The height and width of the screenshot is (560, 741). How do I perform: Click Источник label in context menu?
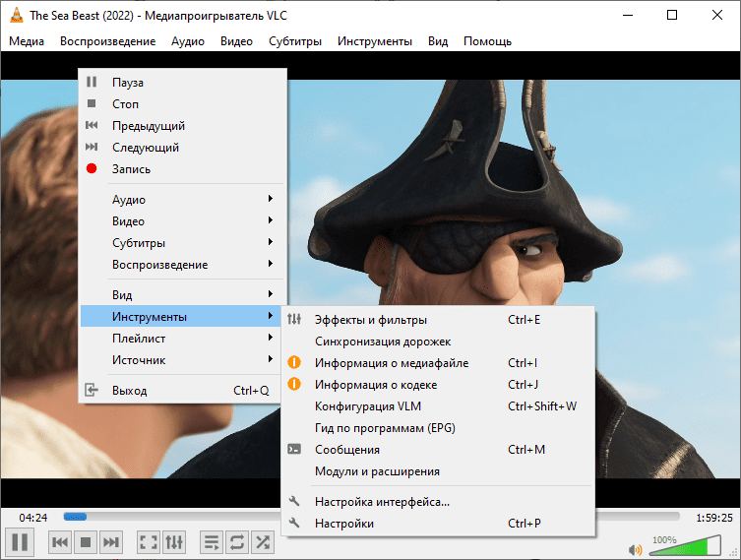(x=139, y=360)
